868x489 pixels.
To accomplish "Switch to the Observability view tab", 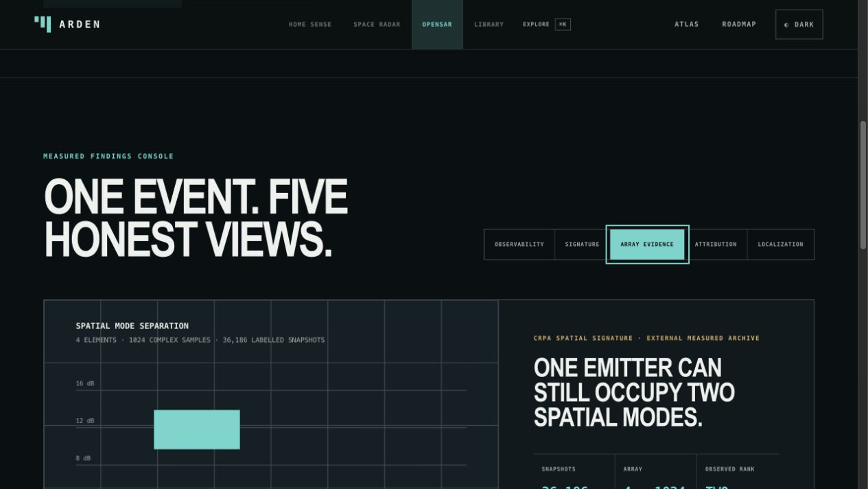I will (x=519, y=244).
